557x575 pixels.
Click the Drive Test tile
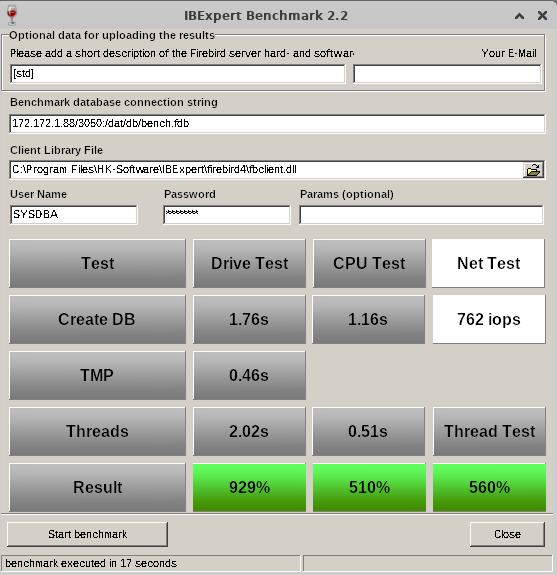tap(249, 263)
